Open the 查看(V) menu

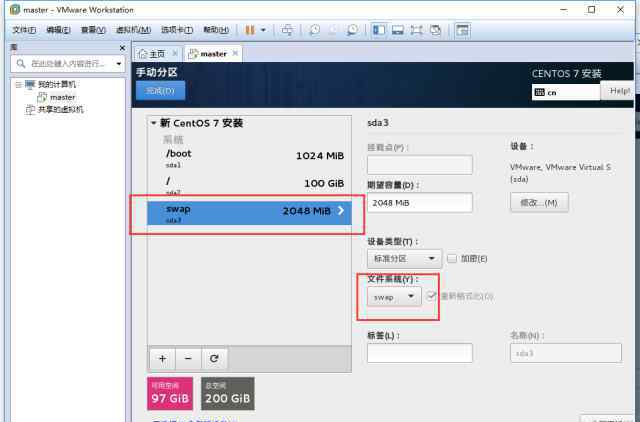[93, 30]
